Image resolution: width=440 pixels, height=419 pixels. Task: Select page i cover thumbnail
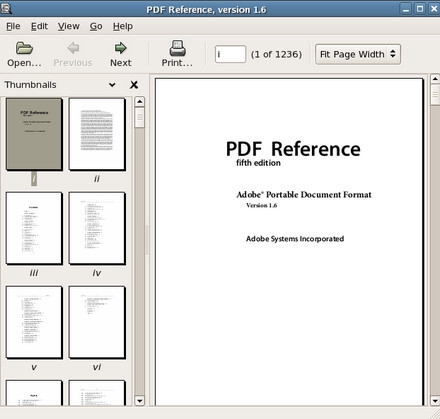coord(34,134)
